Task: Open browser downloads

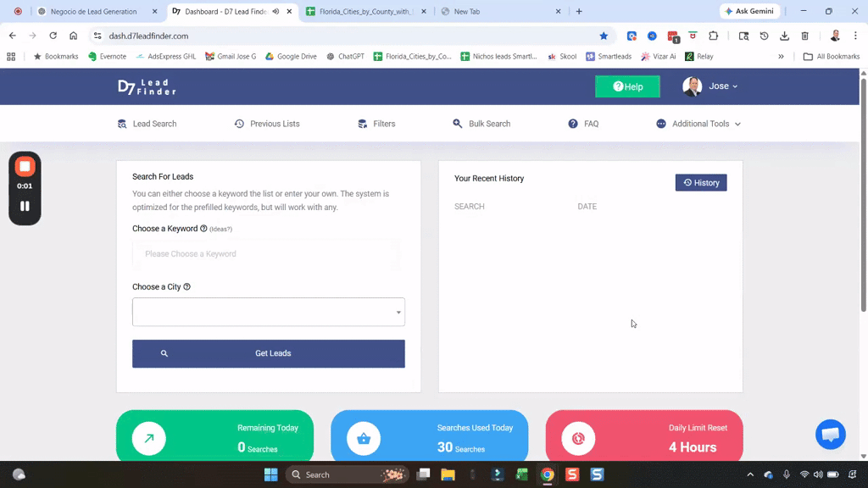Action: click(x=784, y=36)
